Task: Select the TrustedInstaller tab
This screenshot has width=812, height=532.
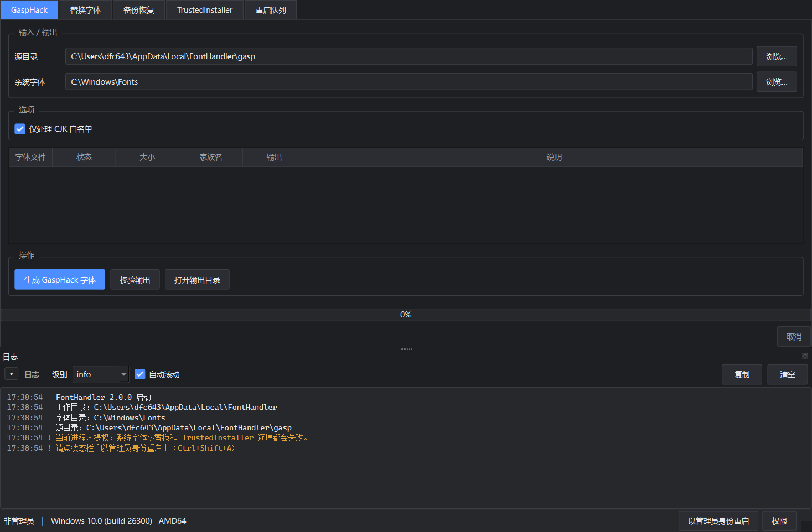Action: coord(205,10)
